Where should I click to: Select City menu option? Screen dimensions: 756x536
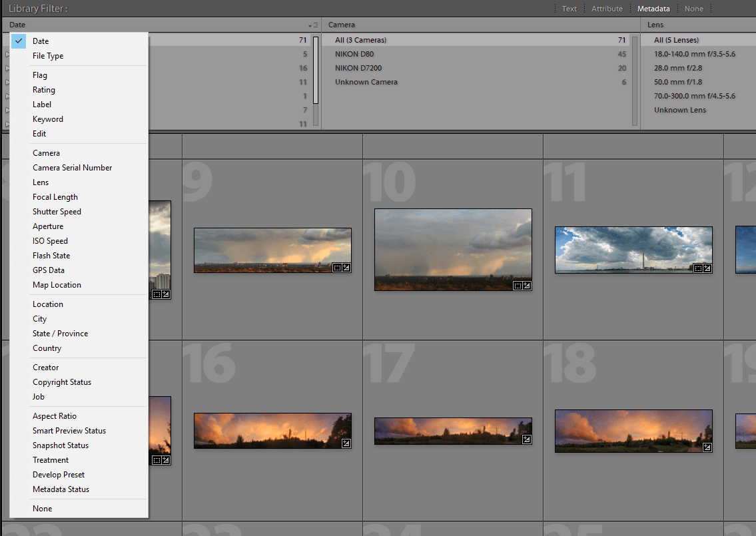tap(79, 319)
